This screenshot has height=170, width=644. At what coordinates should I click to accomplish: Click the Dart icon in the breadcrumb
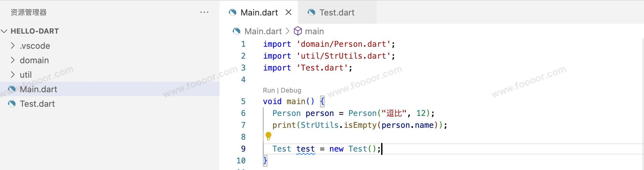[x=236, y=31]
